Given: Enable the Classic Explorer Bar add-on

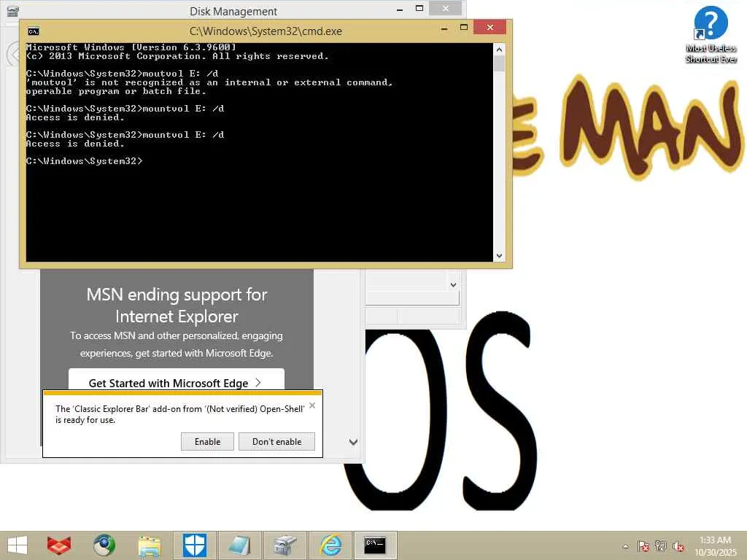Looking at the screenshot, I should [207, 441].
